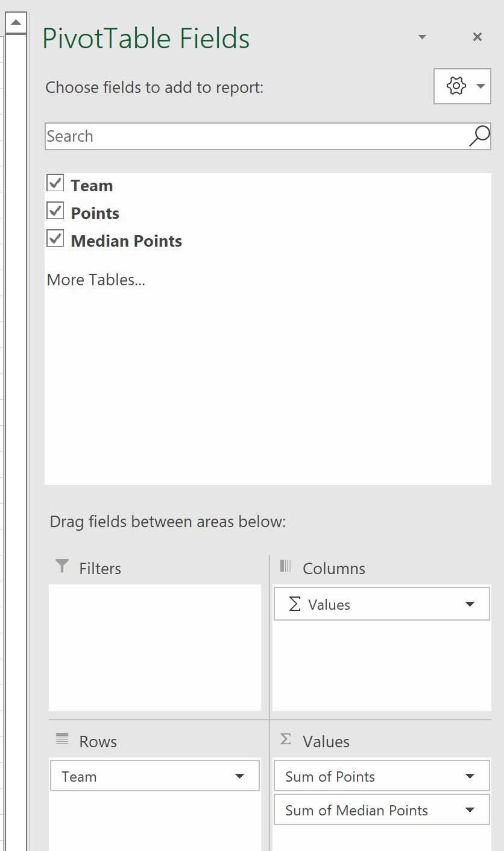Uncheck the Team field checkbox
The height and width of the screenshot is (851, 504).
(55, 183)
